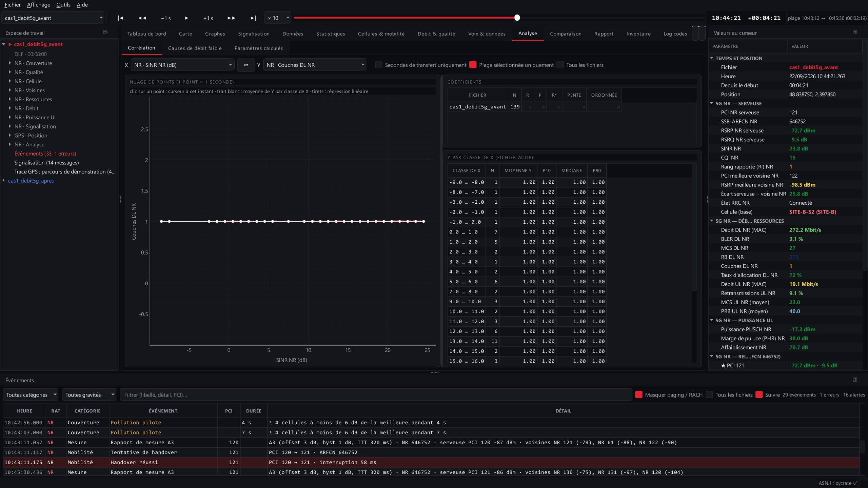Select the Handover réussi event row

point(431,462)
